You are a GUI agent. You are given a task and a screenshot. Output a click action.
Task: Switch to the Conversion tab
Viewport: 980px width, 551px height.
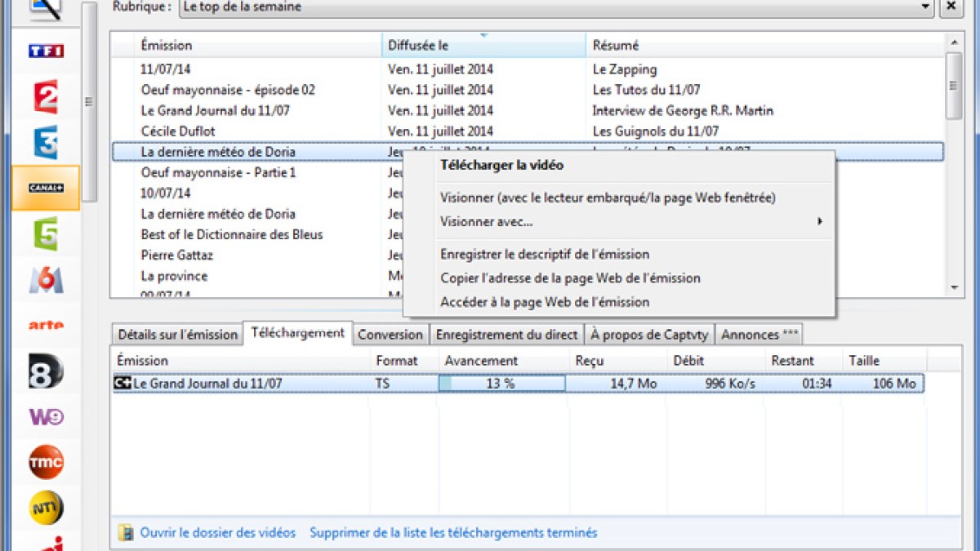pos(390,335)
